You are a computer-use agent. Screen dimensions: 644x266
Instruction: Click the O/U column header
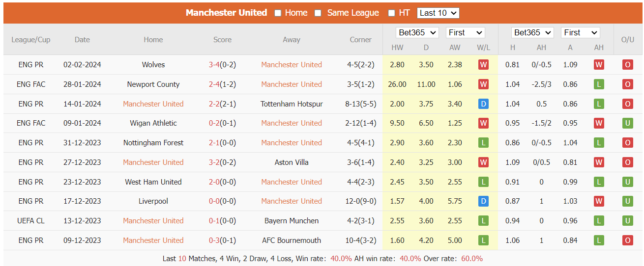pos(627,40)
